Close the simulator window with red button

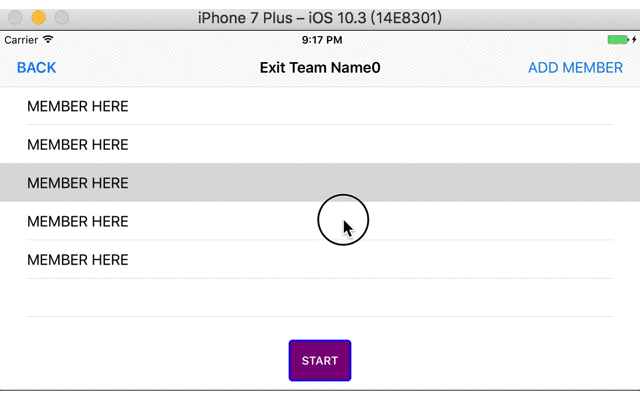click(17, 18)
